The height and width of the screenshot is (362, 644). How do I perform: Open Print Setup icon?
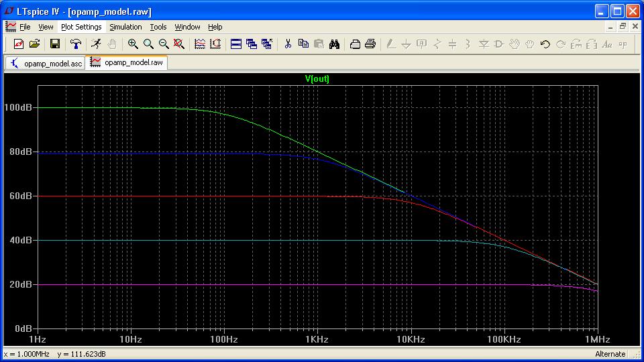click(355, 44)
